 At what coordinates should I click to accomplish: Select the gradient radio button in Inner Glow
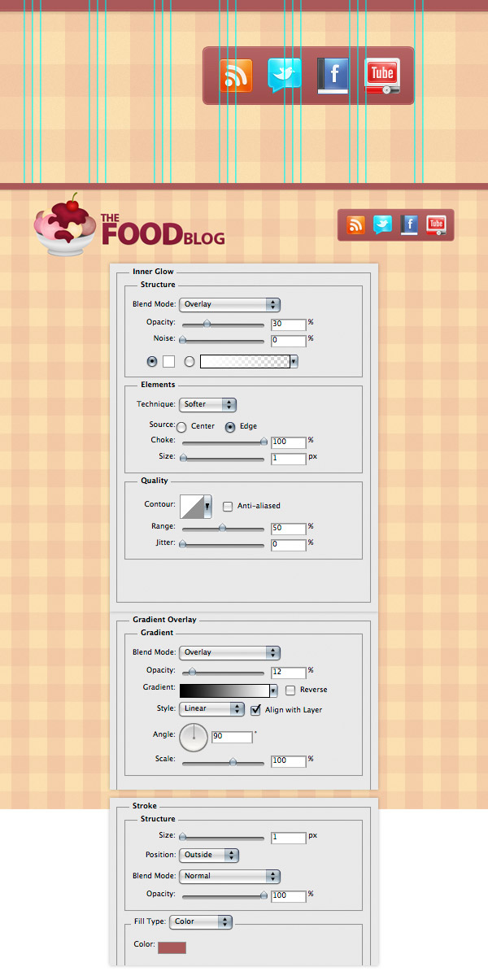point(190,361)
